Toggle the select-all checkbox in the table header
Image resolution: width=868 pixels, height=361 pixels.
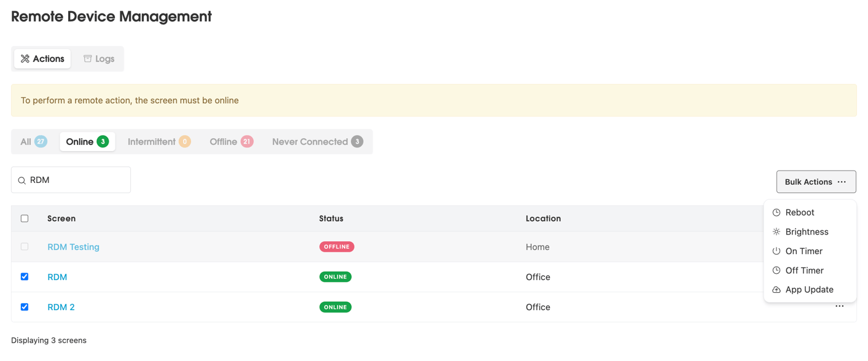25,218
